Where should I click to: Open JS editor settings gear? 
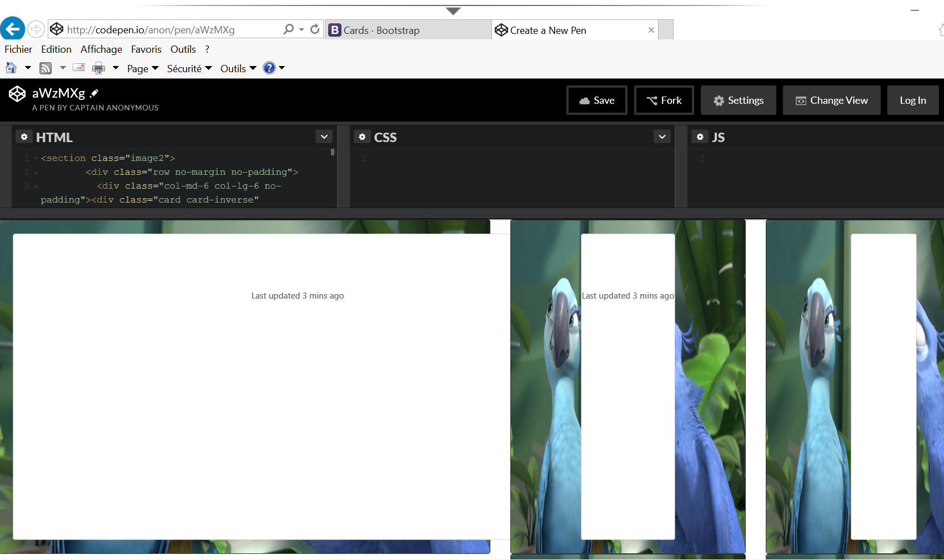(x=700, y=137)
